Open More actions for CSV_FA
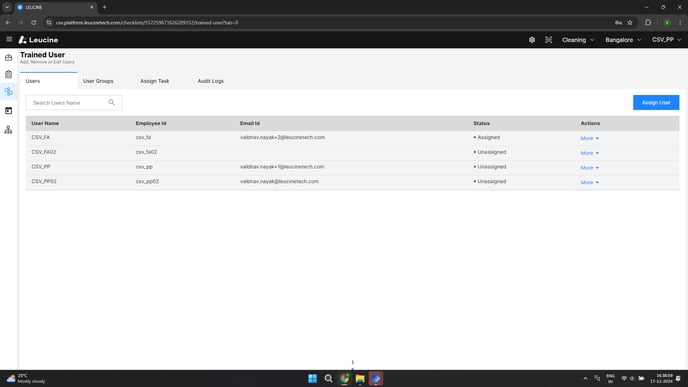The image size is (688, 387). [589, 138]
